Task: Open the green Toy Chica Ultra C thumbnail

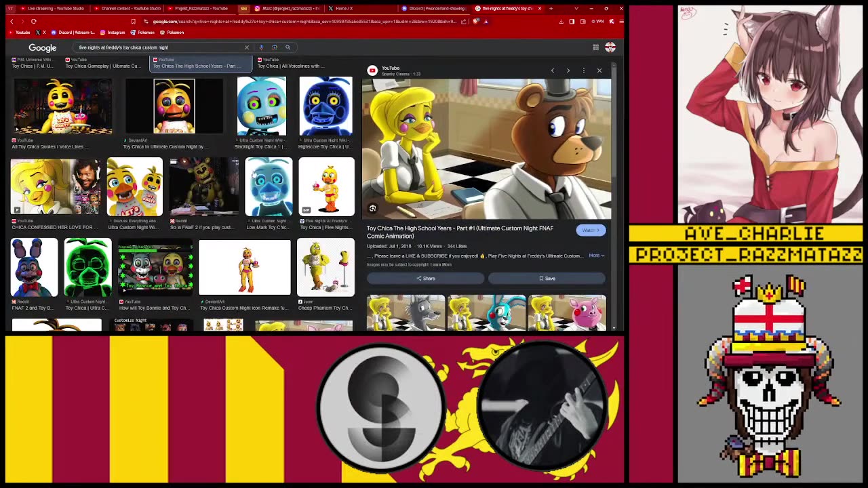Action: point(87,268)
